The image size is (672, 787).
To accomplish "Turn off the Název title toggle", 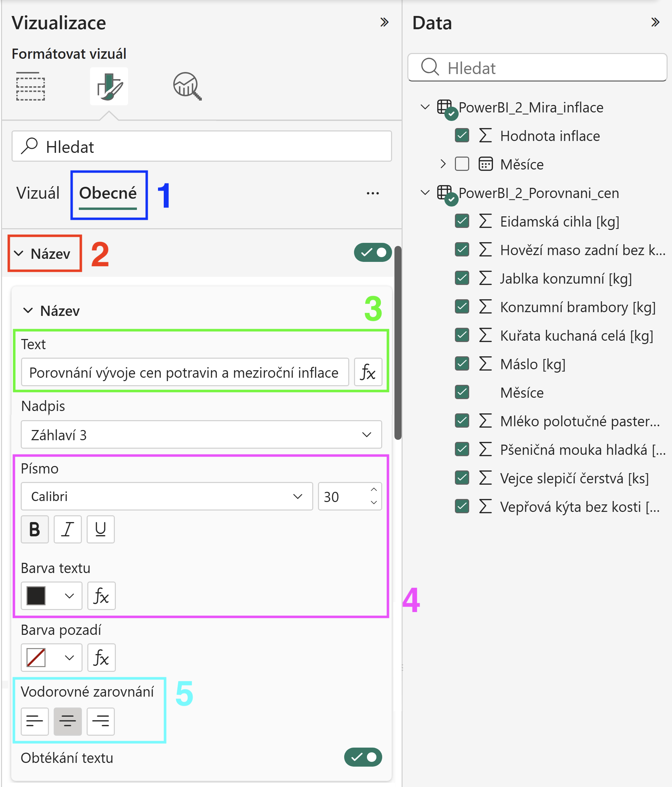I will [x=373, y=253].
